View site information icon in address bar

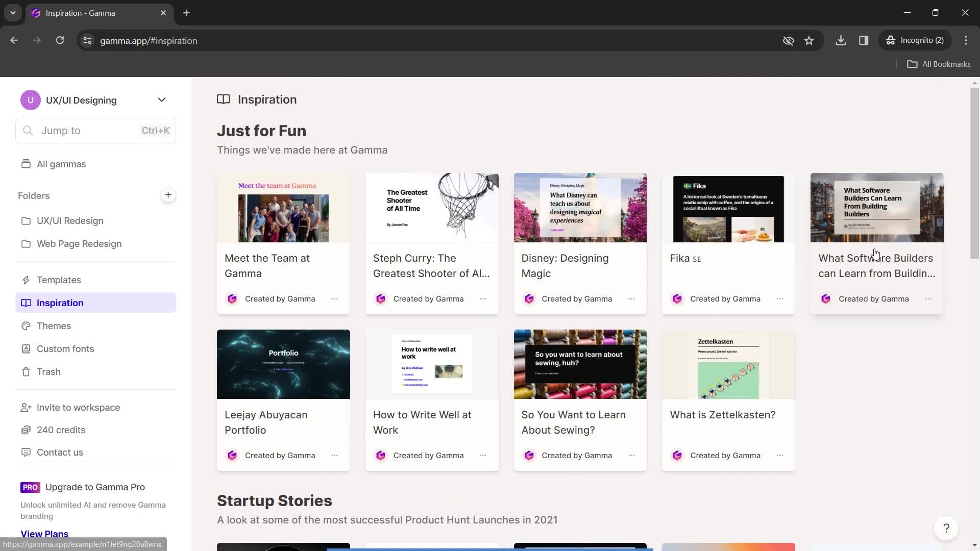[87, 41]
